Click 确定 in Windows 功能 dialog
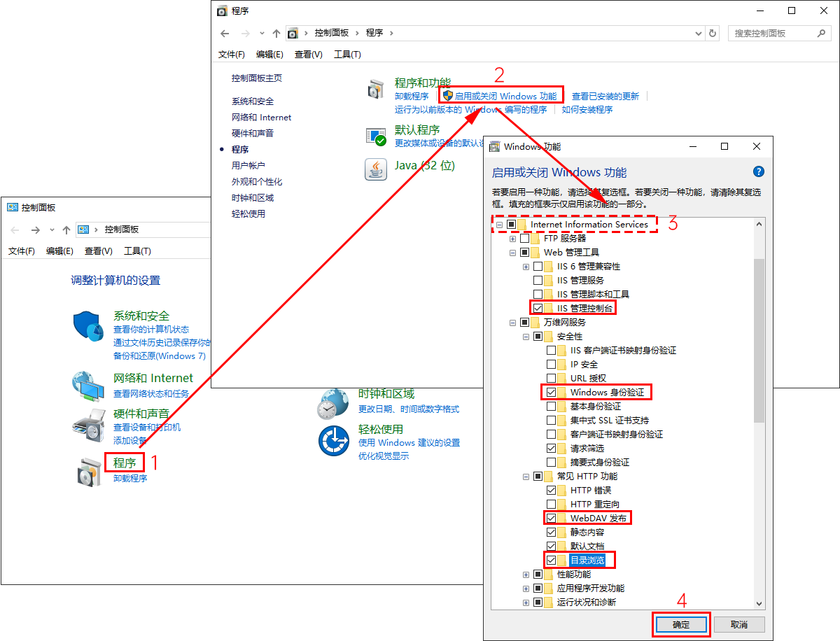 (x=681, y=625)
